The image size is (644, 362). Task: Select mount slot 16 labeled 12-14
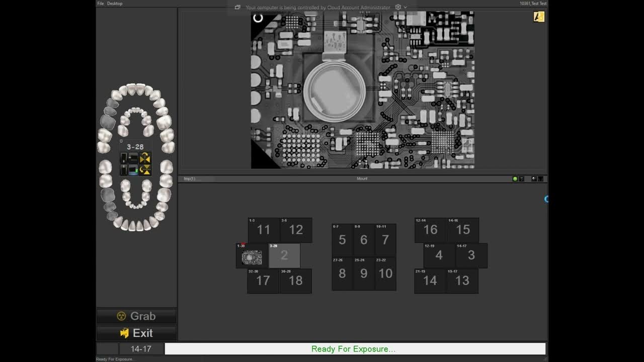click(x=431, y=230)
